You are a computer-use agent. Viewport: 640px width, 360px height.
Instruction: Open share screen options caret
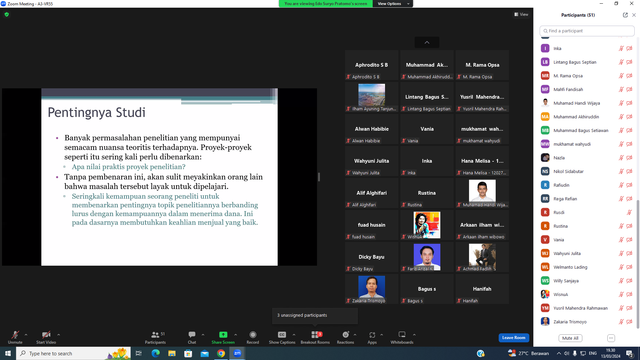click(236, 335)
